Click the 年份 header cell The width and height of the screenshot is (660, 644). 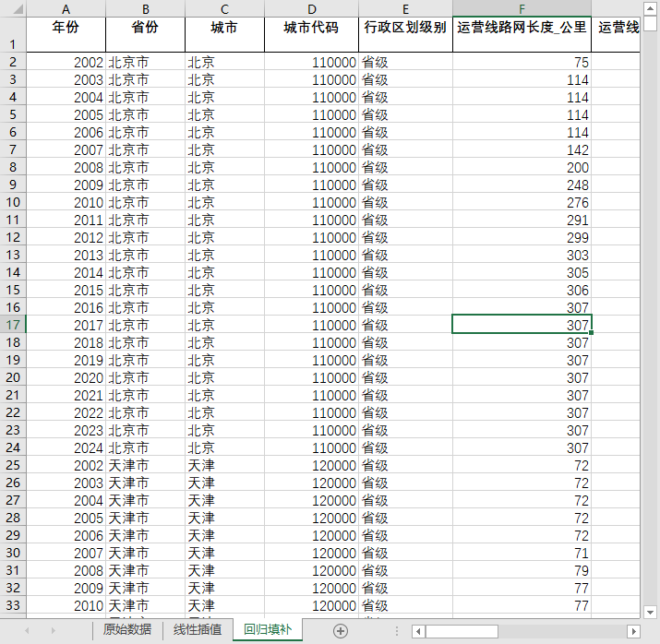pyautogui.click(x=66, y=34)
